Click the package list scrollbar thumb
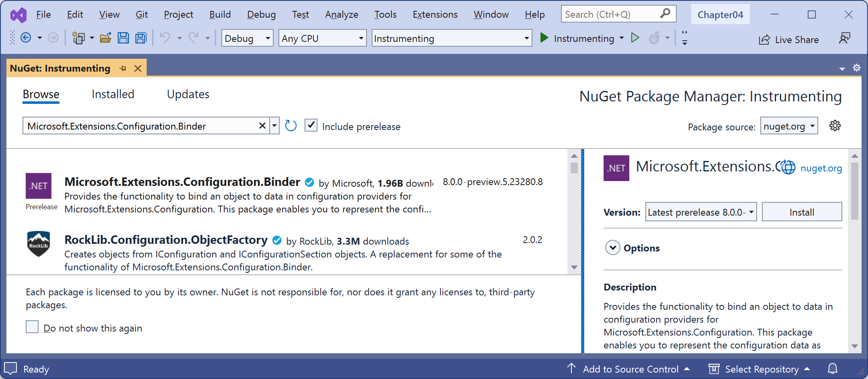Image resolution: width=868 pixels, height=379 pixels. (574, 167)
